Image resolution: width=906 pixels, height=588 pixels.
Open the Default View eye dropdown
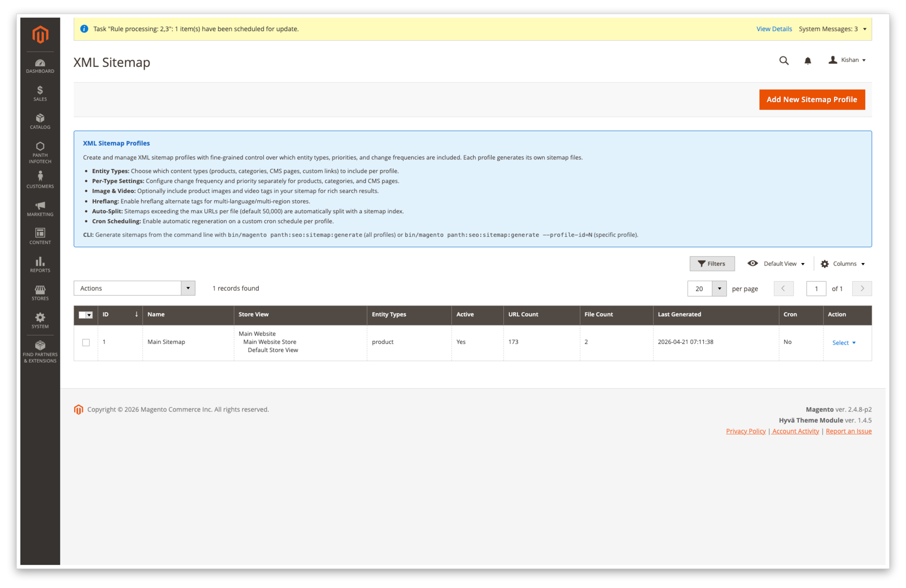click(776, 264)
